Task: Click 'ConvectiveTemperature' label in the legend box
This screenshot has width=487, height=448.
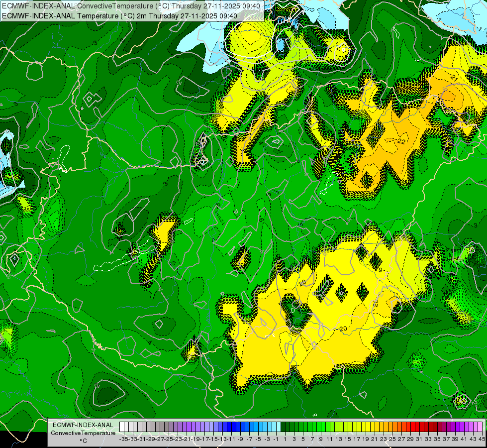Action: pyautogui.click(x=83, y=433)
